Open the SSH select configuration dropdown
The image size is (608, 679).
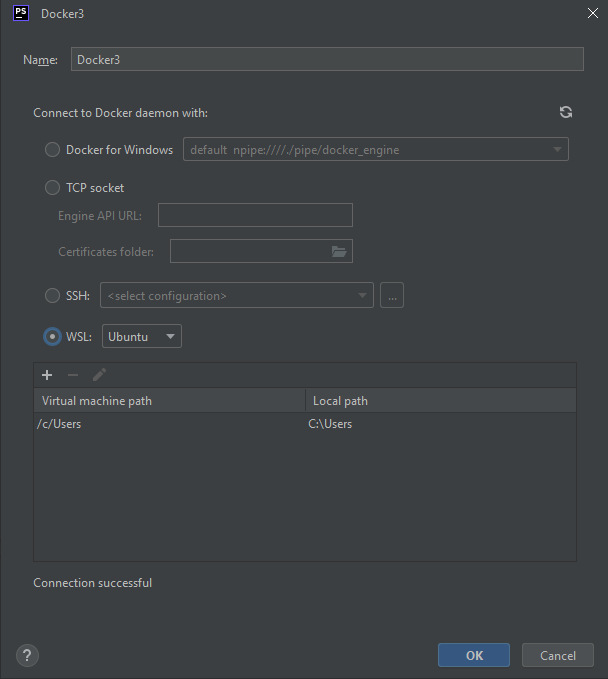click(237, 295)
